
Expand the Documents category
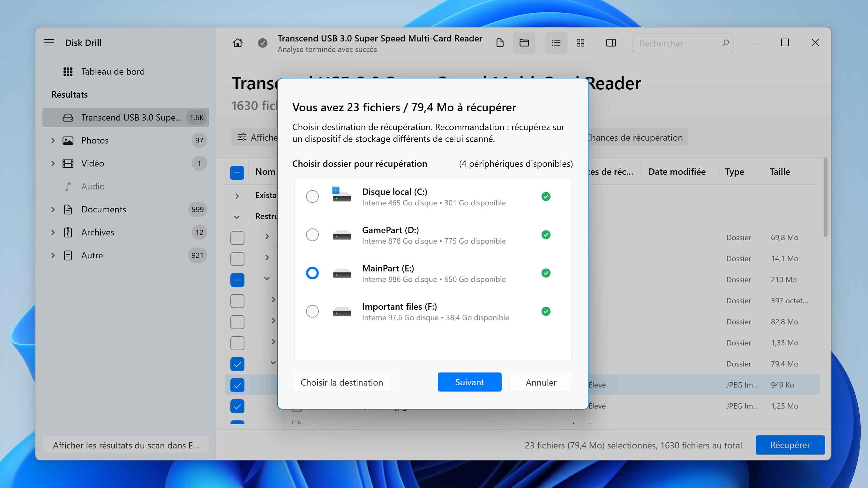(x=53, y=210)
